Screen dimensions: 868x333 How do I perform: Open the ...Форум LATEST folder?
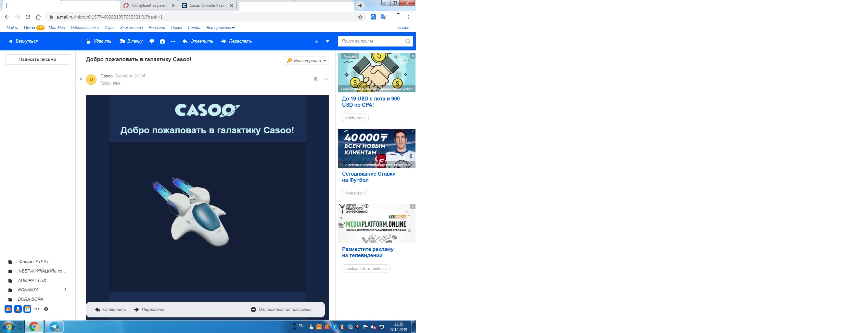pyautogui.click(x=38, y=261)
